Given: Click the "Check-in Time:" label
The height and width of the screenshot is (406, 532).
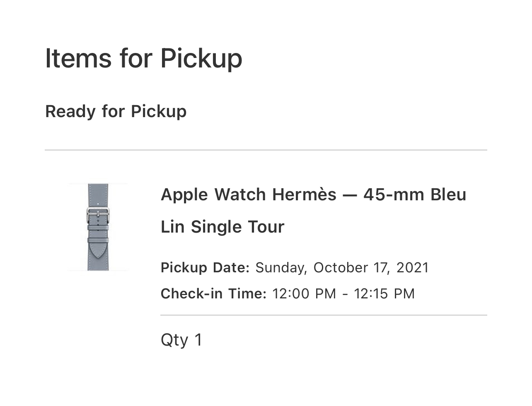Looking at the screenshot, I should [x=213, y=293].
